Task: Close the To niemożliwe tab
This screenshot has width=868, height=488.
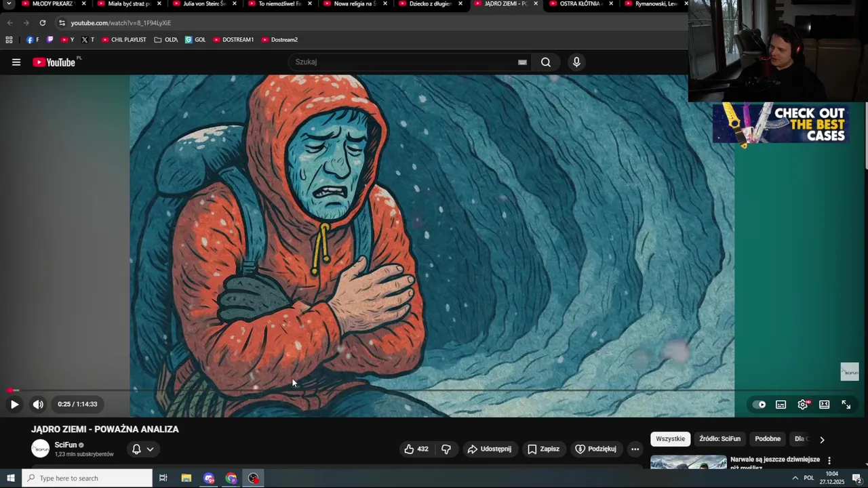Action: (x=310, y=4)
